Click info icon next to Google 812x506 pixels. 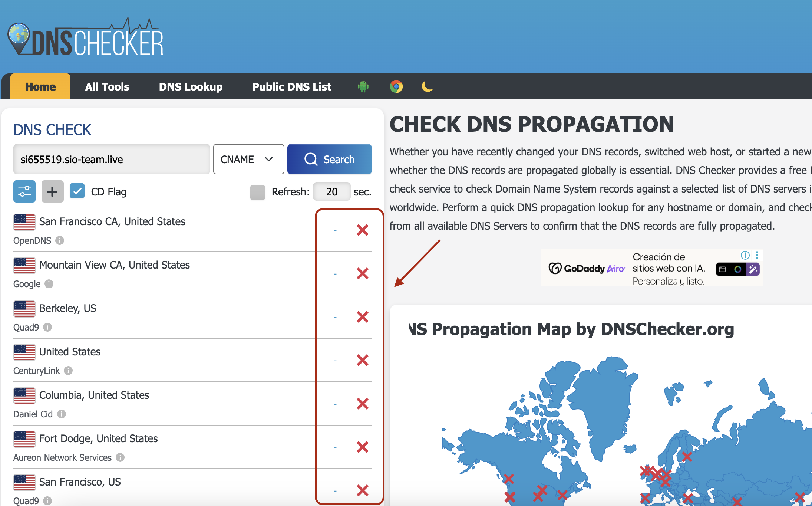point(49,284)
